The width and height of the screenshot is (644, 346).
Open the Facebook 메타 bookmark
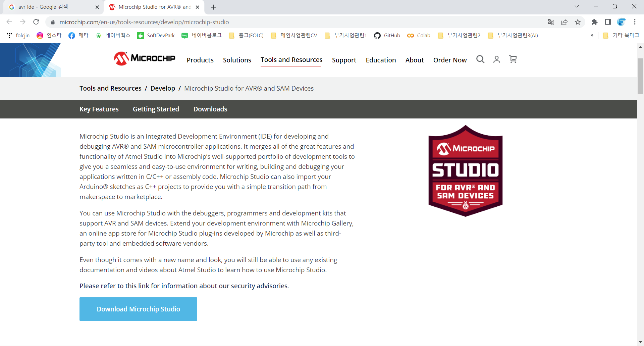pyautogui.click(x=78, y=35)
